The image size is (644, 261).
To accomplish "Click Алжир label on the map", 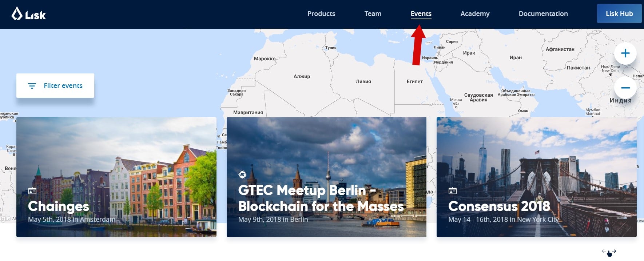I will [302, 76].
